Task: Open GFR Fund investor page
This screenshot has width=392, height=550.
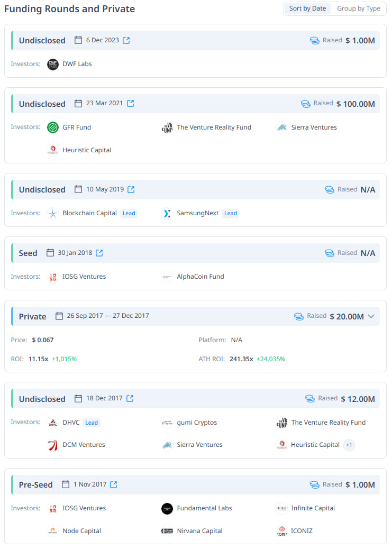Action: pos(77,127)
